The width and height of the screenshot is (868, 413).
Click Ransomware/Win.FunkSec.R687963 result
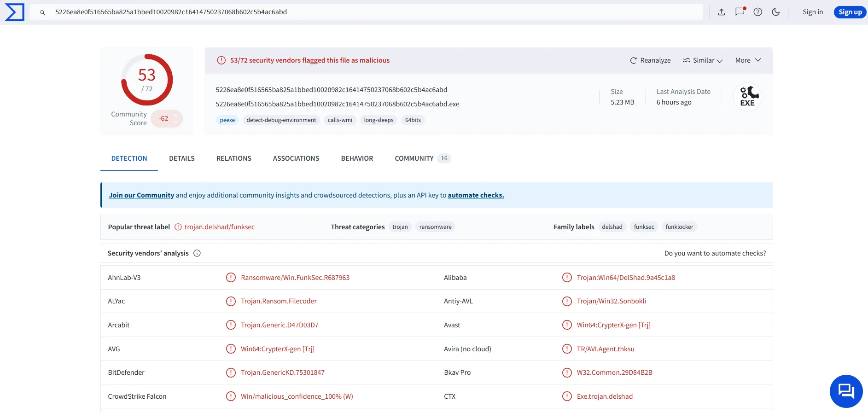pos(295,278)
